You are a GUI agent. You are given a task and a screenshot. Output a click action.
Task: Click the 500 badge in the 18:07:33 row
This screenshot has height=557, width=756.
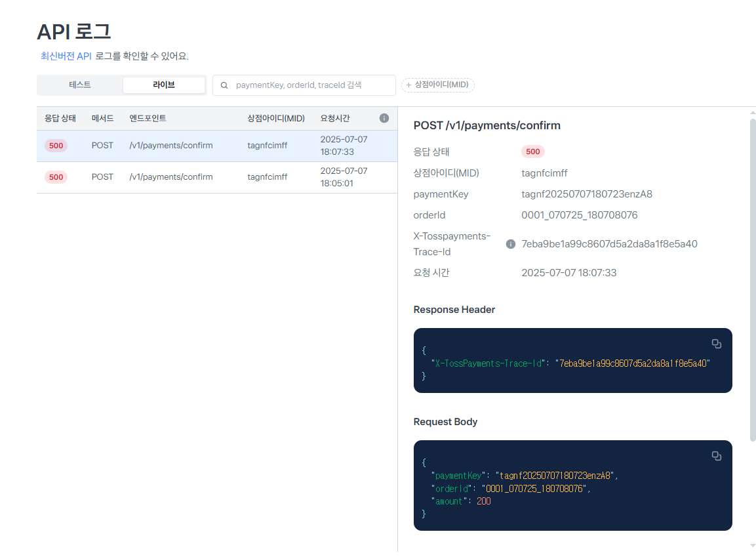coord(56,146)
